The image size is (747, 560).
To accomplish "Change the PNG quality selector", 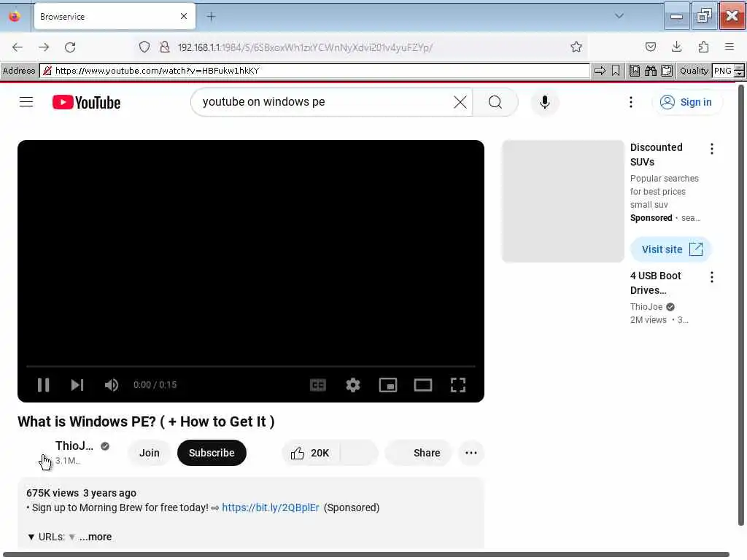I will (x=728, y=71).
